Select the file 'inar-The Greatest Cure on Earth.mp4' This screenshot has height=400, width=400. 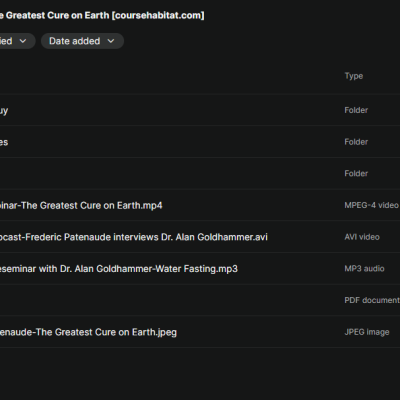click(81, 205)
